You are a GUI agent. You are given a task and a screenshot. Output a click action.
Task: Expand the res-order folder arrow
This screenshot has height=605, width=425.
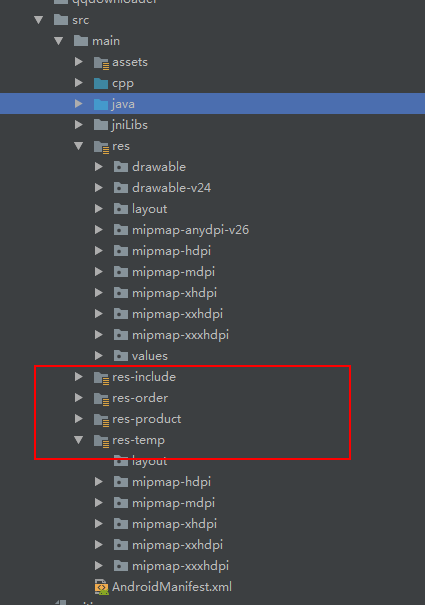pos(79,397)
